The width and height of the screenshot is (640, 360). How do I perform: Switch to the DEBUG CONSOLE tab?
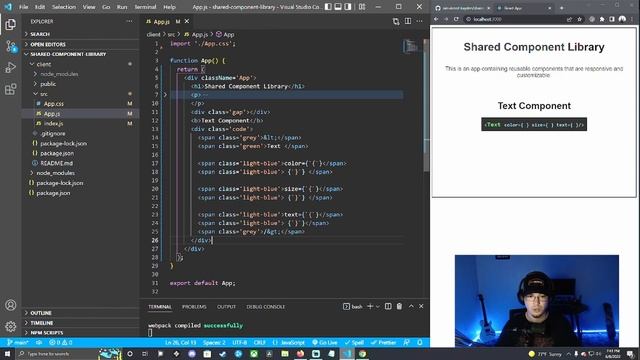coord(266,307)
